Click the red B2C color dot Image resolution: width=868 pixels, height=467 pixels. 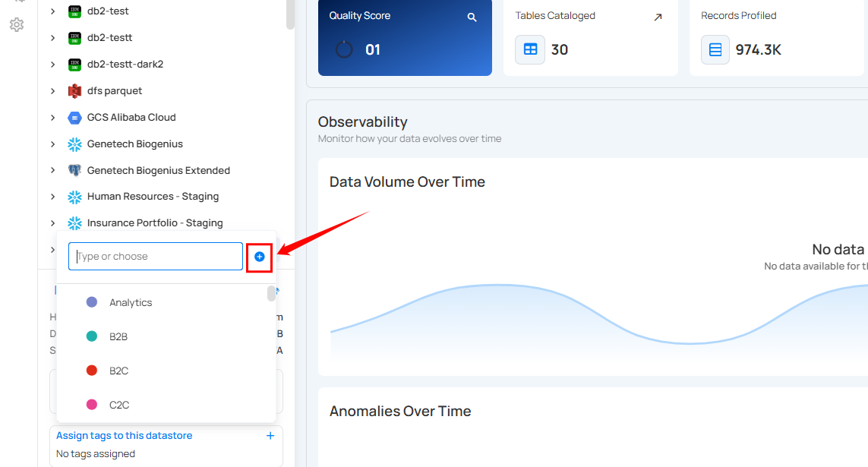(92, 371)
